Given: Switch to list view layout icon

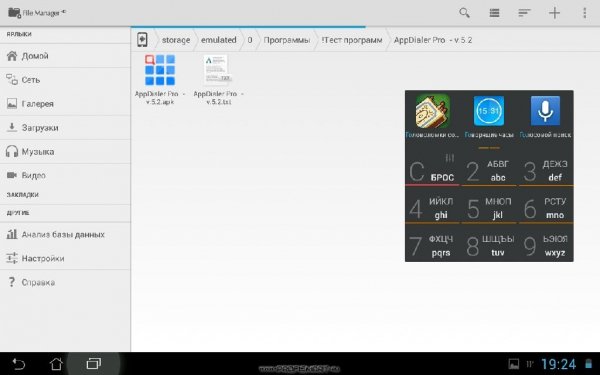Looking at the screenshot, I should 494,13.
